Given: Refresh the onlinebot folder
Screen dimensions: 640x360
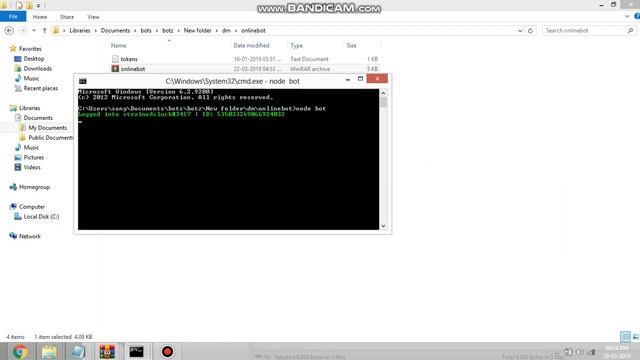Looking at the screenshot, I should [x=530, y=31].
